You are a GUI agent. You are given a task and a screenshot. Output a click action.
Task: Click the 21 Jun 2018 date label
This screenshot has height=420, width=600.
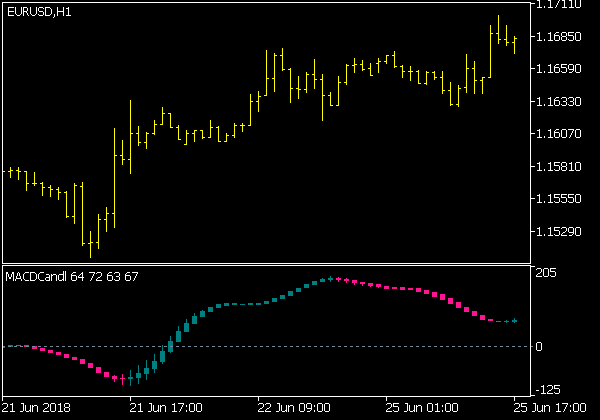[36, 408]
